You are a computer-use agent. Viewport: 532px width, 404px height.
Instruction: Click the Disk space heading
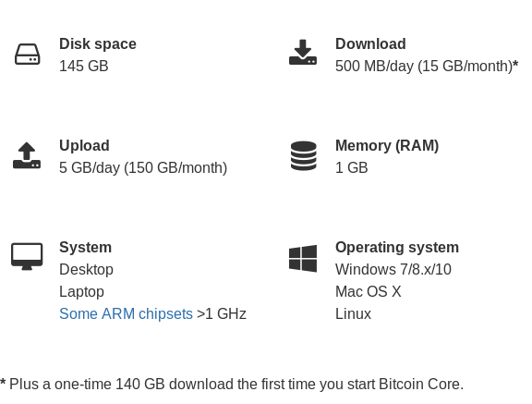[x=98, y=44]
